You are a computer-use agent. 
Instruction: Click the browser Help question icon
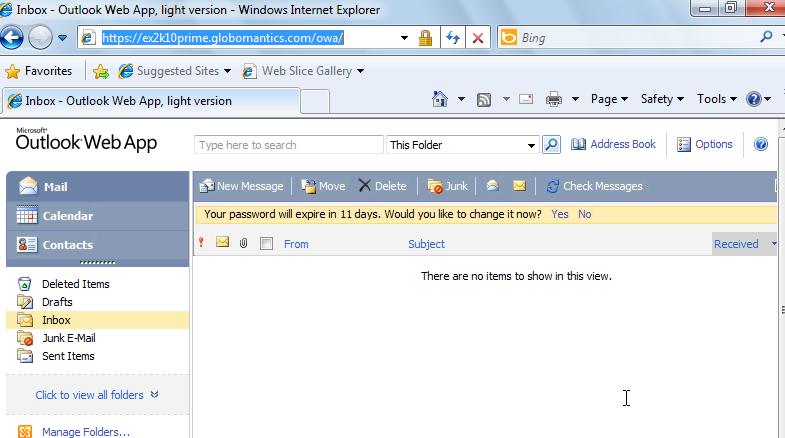[x=753, y=99]
